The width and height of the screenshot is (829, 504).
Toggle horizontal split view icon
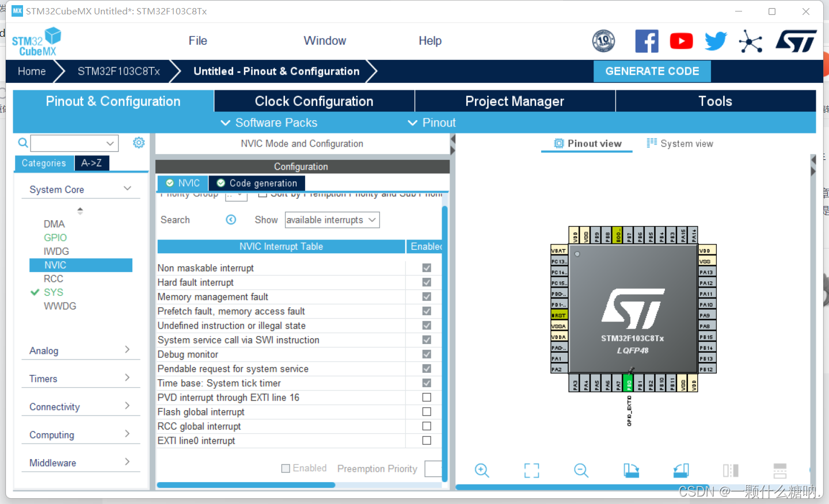(x=780, y=471)
